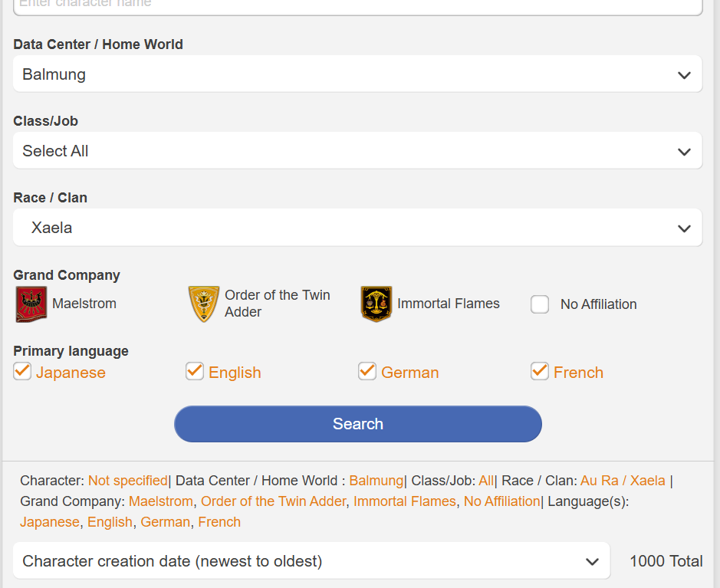Screen dimensions: 720x588
Task: Click 'Maelstrom' in the Grand Company summary
Action: point(161,501)
